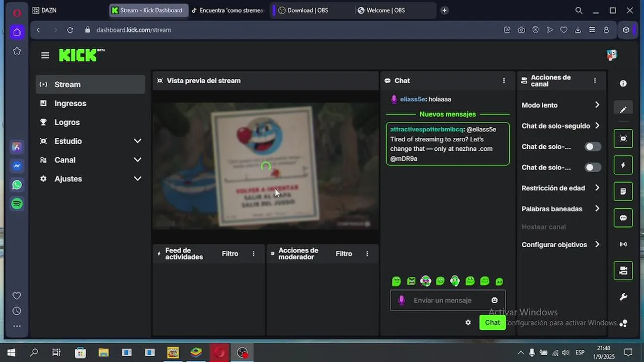This screenshot has width=644, height=362.
Task: Open Chat panel three-dot menu
Action: (x=504, y=80)
